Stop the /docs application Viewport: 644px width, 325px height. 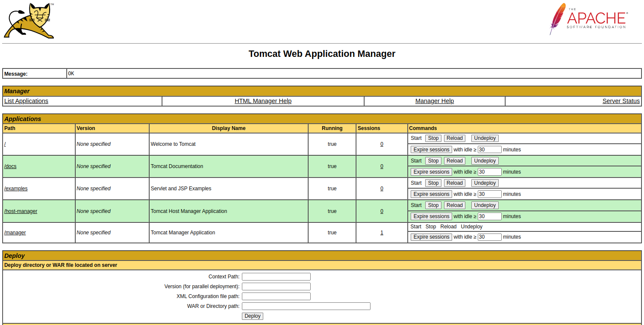[433, 161]
